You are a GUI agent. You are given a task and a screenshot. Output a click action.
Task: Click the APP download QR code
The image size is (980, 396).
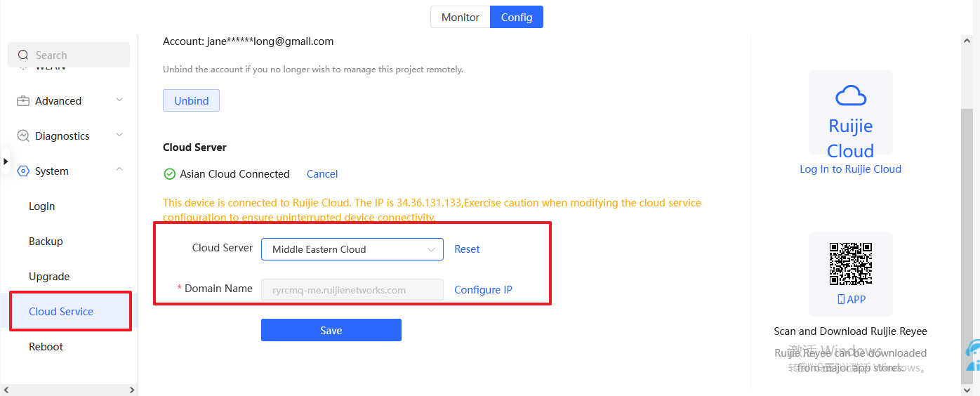click(x=850, y=264)
